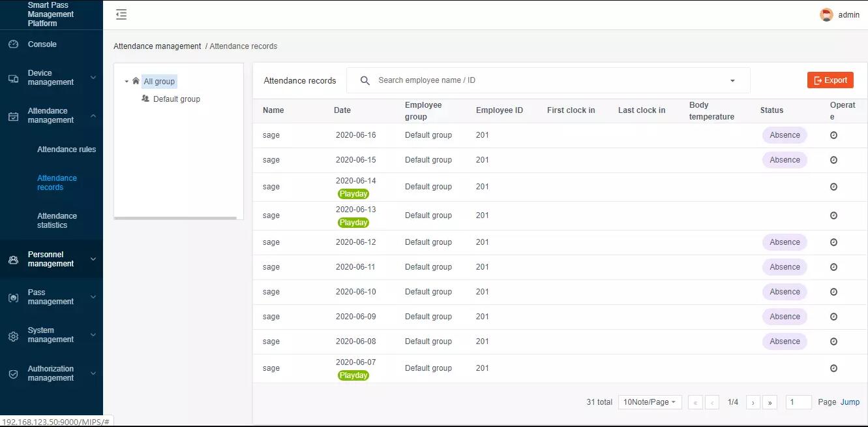Open Attendance statistics submenu
The image size is (868, 427).
[57, 221]
